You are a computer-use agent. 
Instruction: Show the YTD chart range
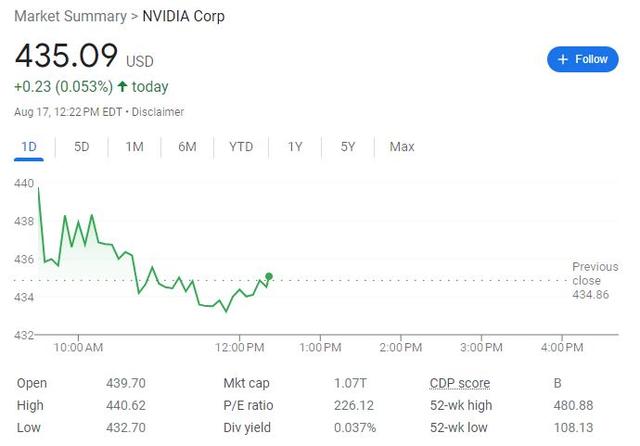[241, 147]
